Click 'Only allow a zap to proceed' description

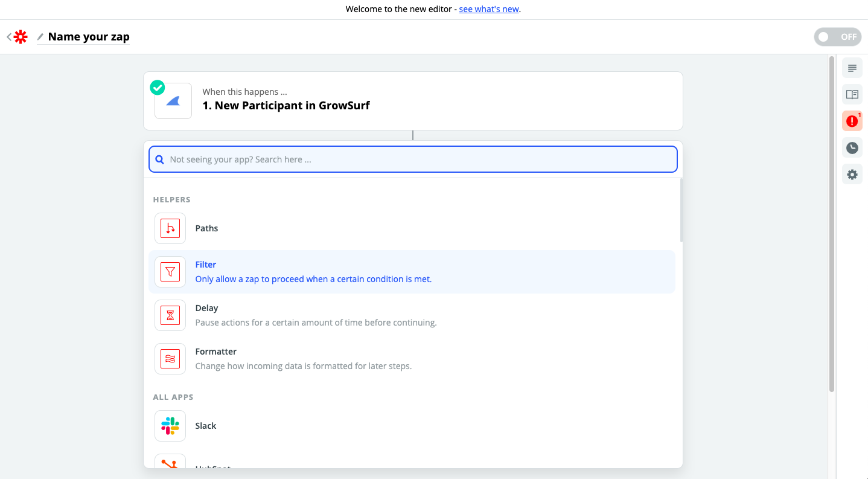(313, 279)
